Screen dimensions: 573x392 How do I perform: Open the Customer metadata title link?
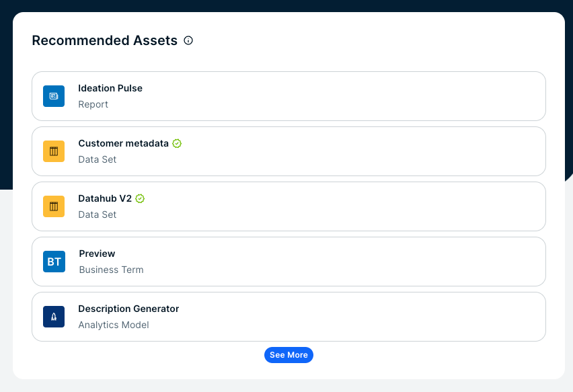click(123, 143)
